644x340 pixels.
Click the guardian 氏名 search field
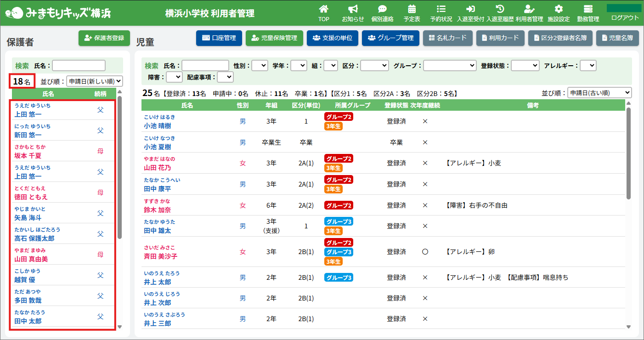click(79, 66)
